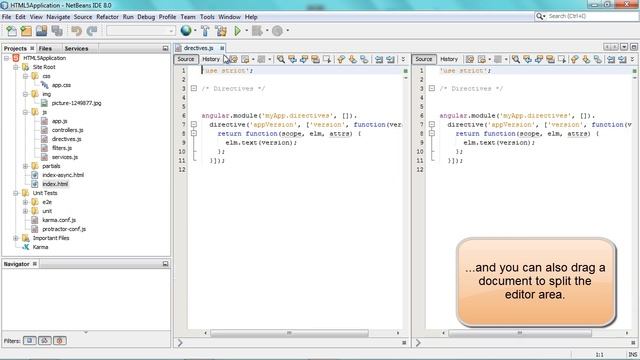This screenshot has width=640, height=360.
Task: Open the Debug menu
Action: pos(146,17)
